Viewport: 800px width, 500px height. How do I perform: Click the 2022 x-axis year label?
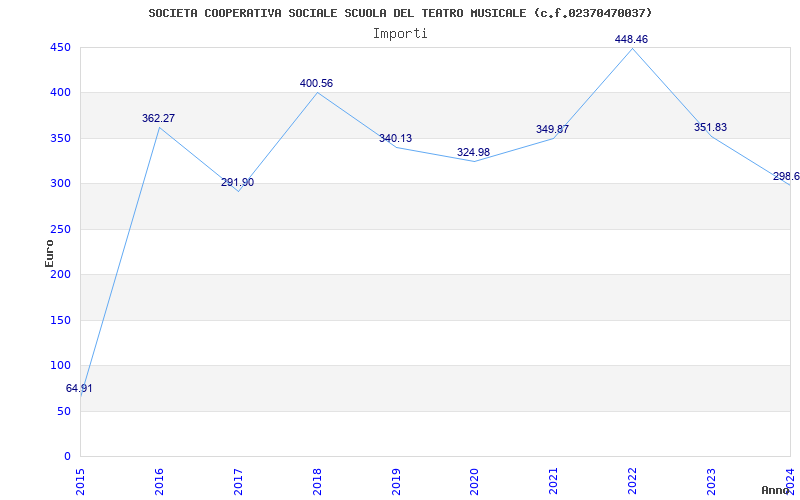[x=633, y=481]
